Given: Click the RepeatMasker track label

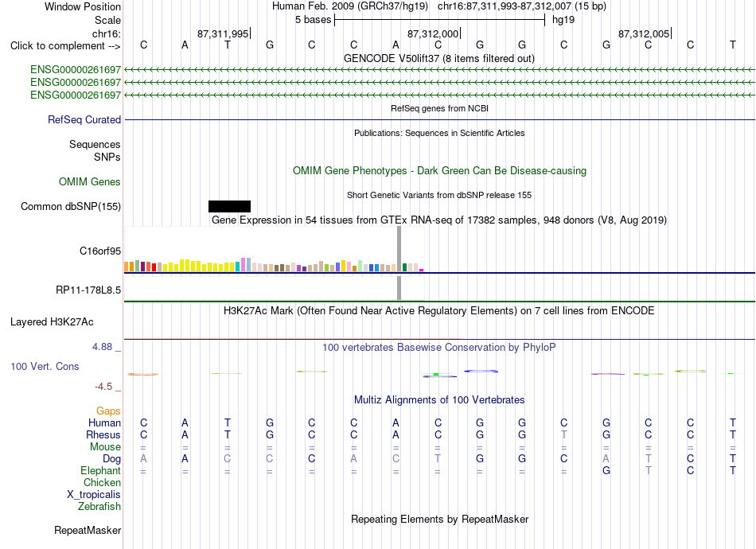Looking at the screenshot, I should pyautogui.click(x=88, y=530).
